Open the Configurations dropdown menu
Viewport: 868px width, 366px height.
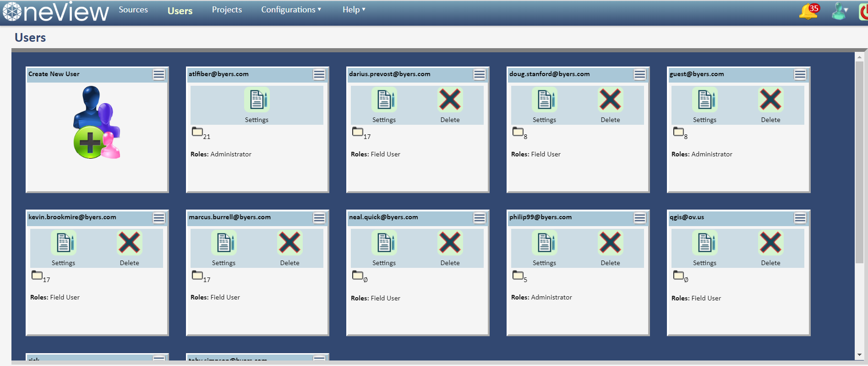(x=291, y=10)
